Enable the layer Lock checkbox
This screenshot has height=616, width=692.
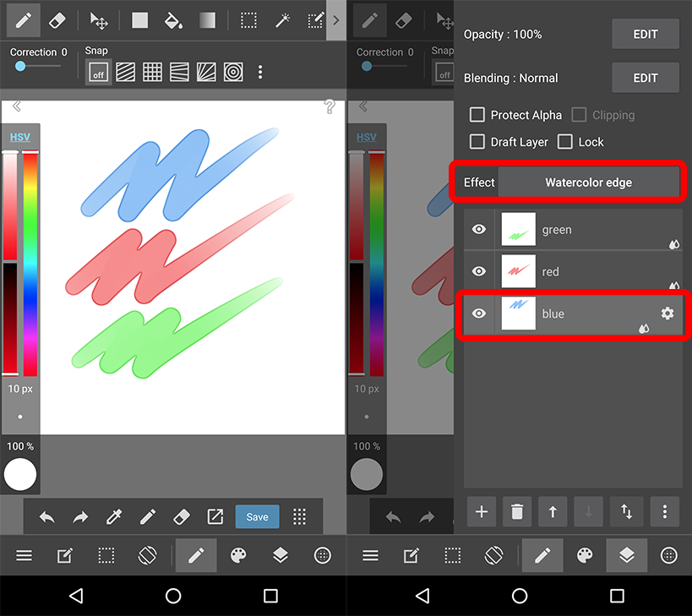pos(565,142)
